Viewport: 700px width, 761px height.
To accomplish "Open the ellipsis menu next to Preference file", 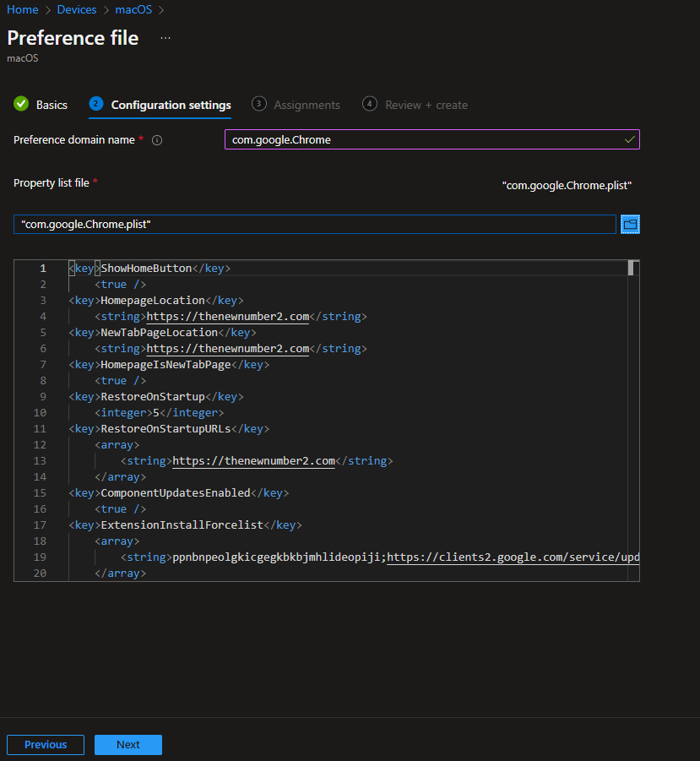I will point(166,38).
